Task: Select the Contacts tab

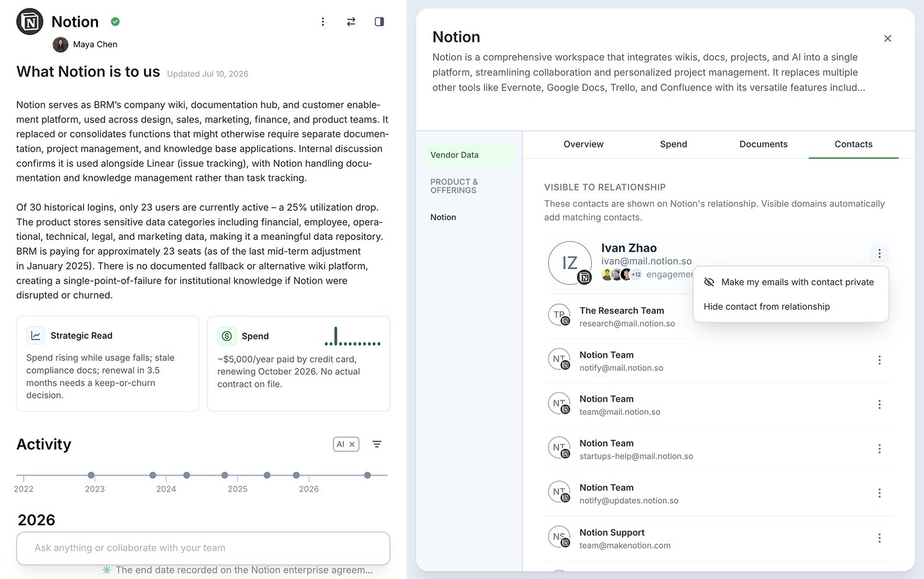Action: pyautogui.click(x=853, y=144)
